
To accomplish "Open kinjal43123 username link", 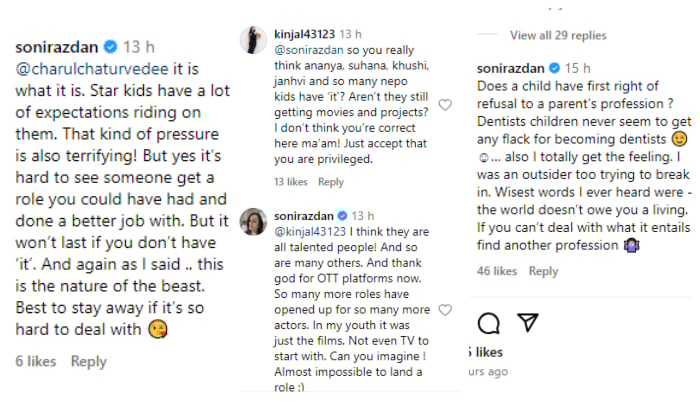I will [x=305, y=34].
